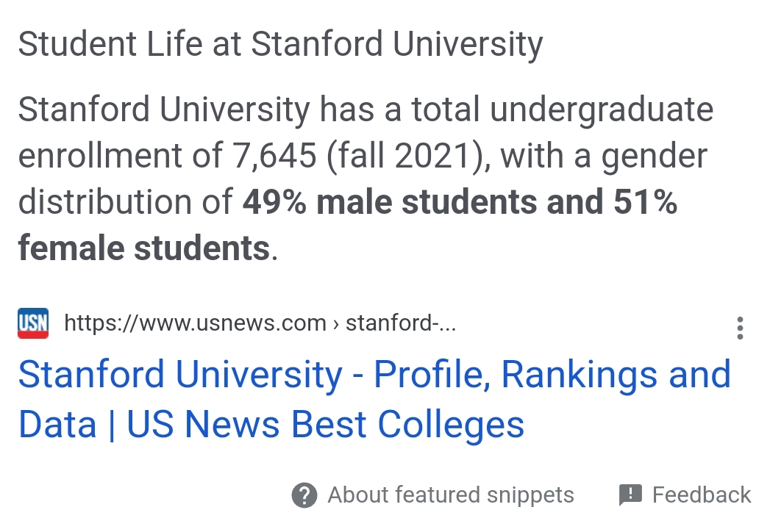Click the Feedback text link
The height and width of the screenshot is (532, 770).
702,495
